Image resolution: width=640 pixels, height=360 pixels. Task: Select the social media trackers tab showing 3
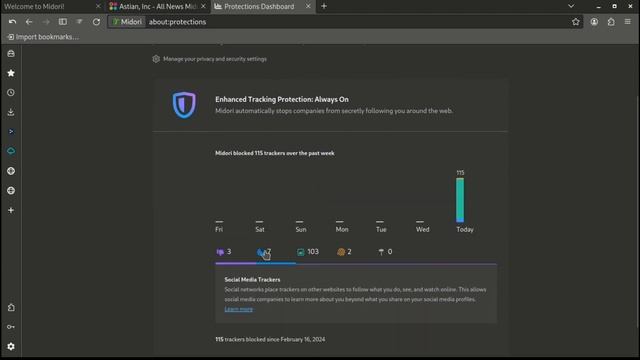224,252
